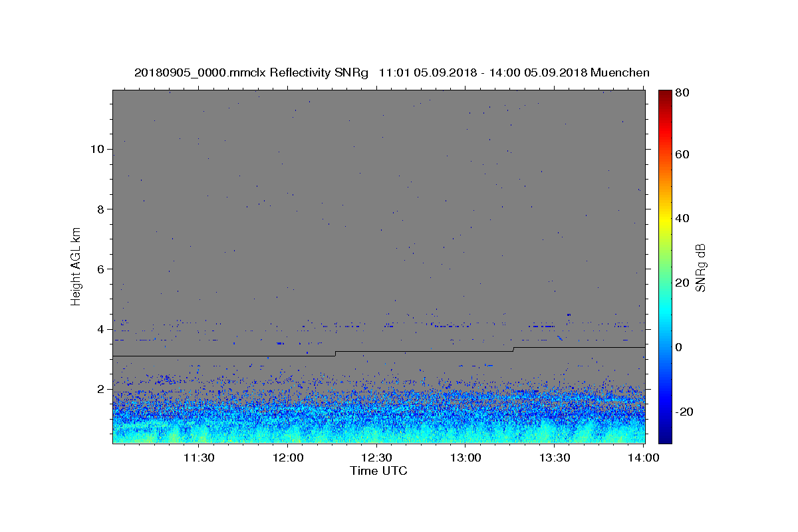Click the '12:30' time tick label
Image resolution: width=798 pixels, height=532 pixels.
(376, 458)
